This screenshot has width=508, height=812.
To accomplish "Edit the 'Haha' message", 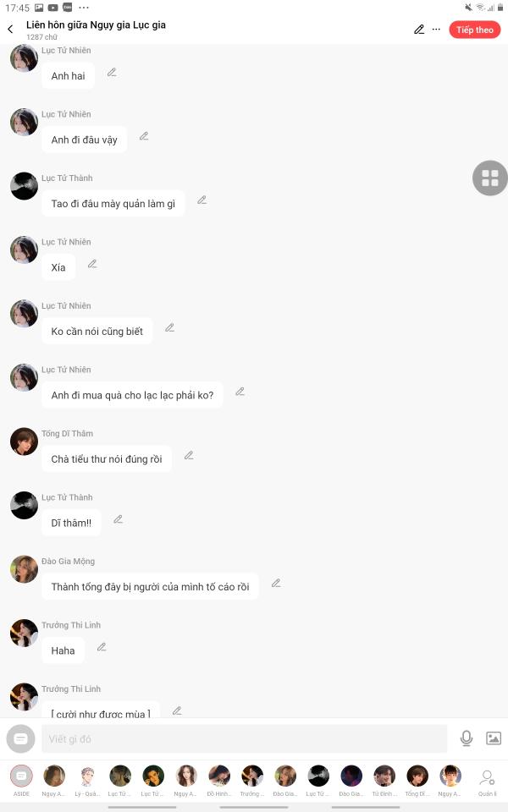I will coord(102,647).
